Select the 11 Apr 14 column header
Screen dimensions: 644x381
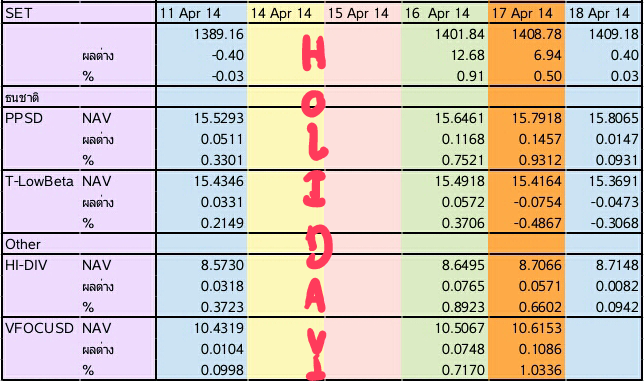click(202, 13)
